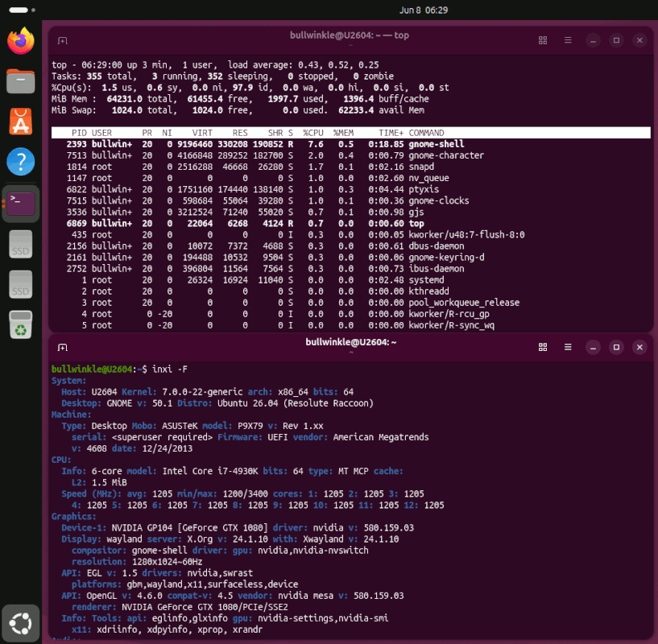Open the first SSD drive icon
The image size is (658, 644).
(21, 244)
